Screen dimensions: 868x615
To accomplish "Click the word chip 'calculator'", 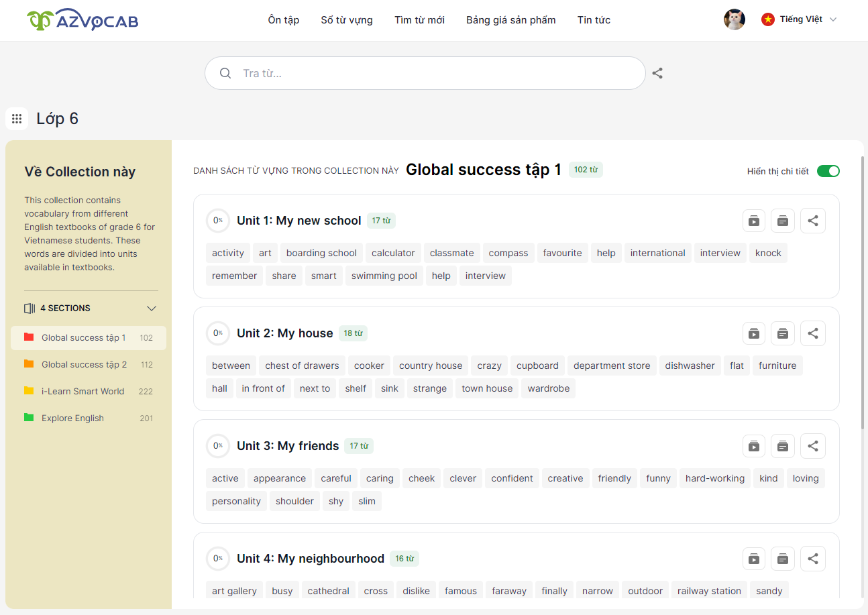I will pos(393,253).
